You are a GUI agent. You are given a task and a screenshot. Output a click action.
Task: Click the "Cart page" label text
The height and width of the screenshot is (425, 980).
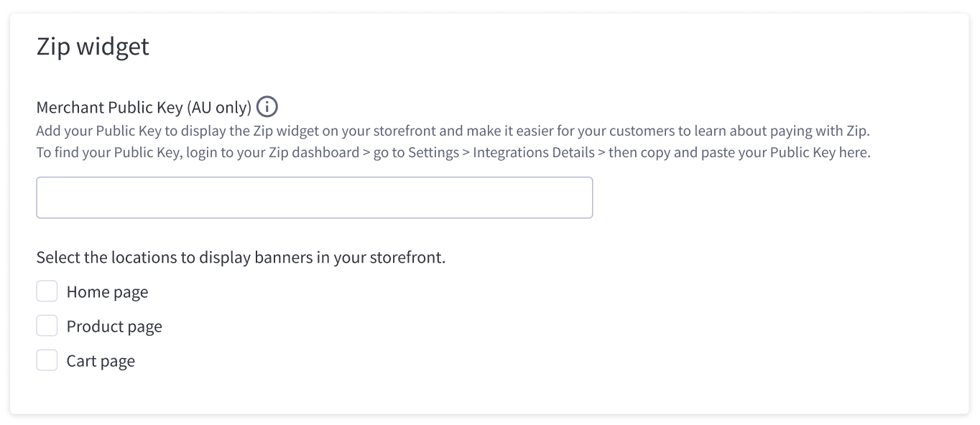[x=101, y=361]
